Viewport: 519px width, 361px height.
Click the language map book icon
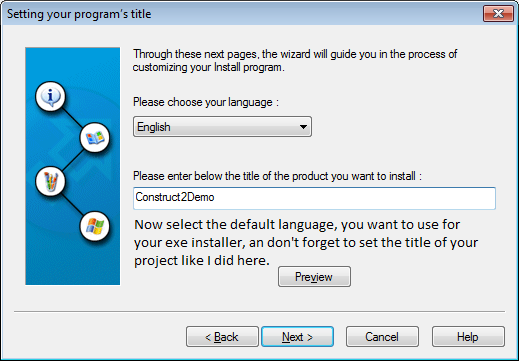[x=95, y=137]
